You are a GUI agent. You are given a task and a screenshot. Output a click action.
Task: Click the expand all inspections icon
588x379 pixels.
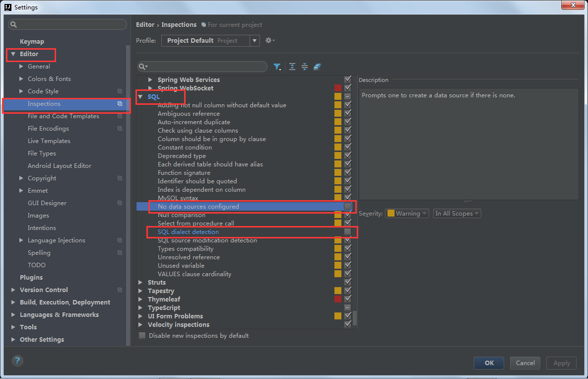click(292, 67)
